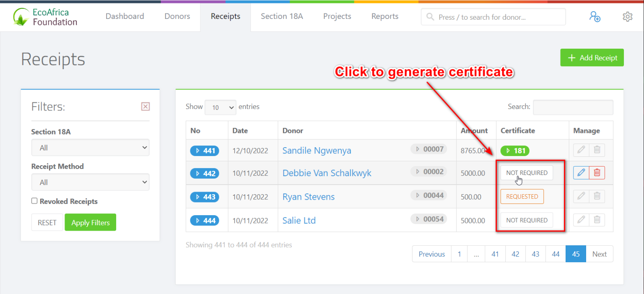Enable the Revoked Receipts checkbox
644x294 pixels.
(x=34, y=201)
